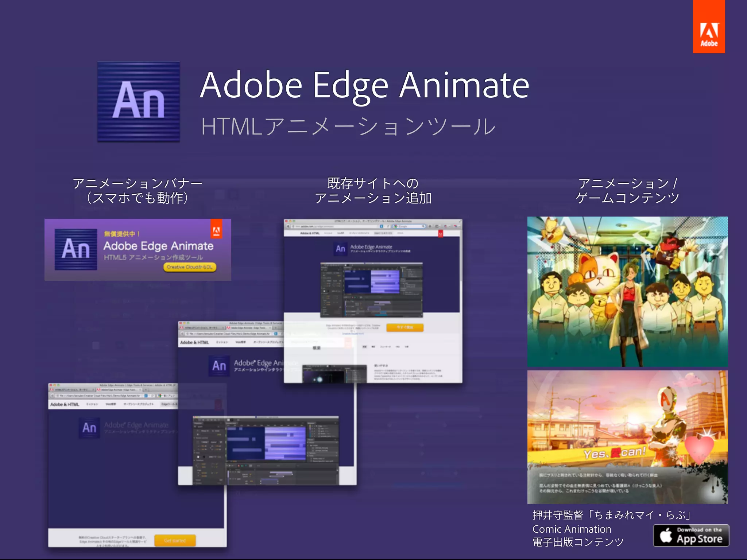The image size is (747, 560).
Task: Click the orange 今すぐ開始 button
Action: [405, 327]
